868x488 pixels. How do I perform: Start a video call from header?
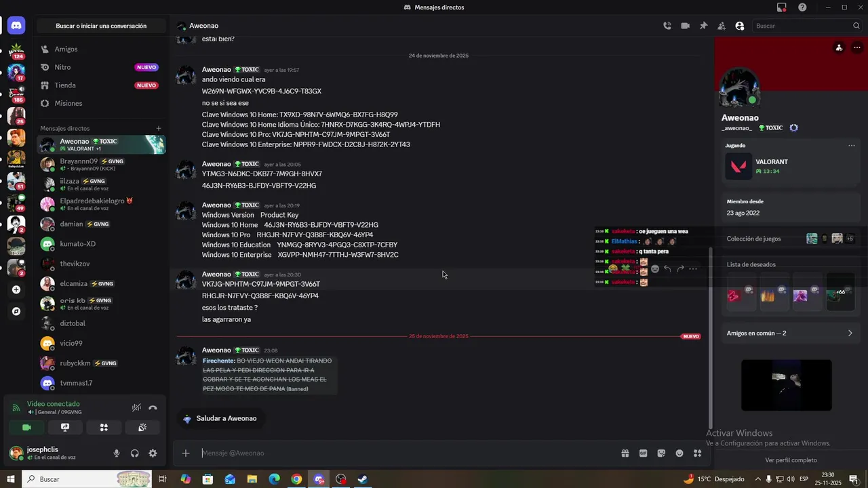pyautogui.click(x=686, y=26)
